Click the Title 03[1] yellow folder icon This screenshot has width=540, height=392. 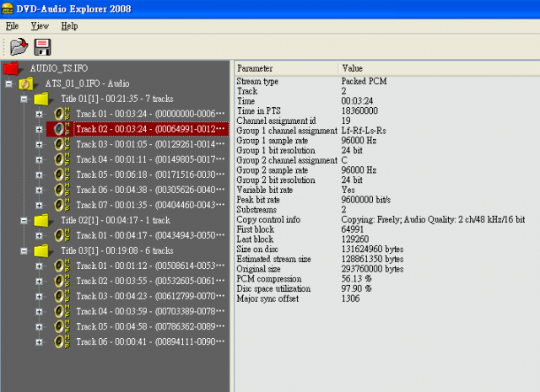(43, 250)
